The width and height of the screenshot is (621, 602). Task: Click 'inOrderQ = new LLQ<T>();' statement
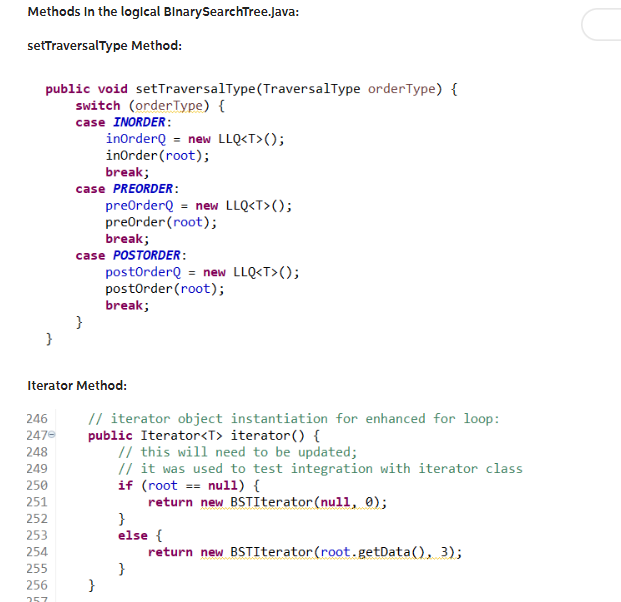pyautogui.click(x=195, y=139)
